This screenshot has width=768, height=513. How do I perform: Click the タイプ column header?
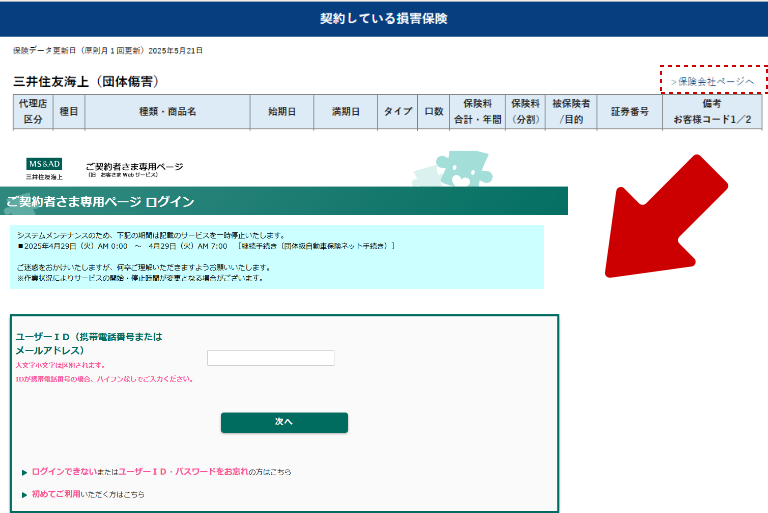(x=397, y=112)
